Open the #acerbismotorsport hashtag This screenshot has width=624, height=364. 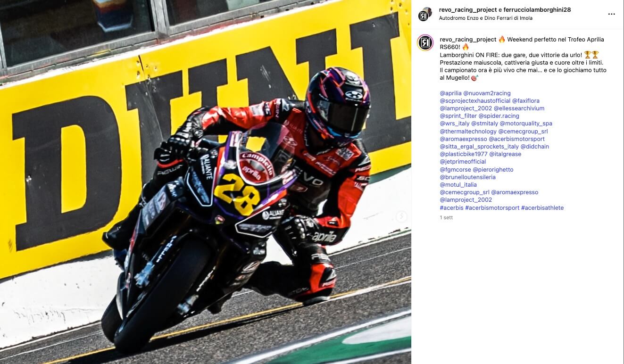492,208
